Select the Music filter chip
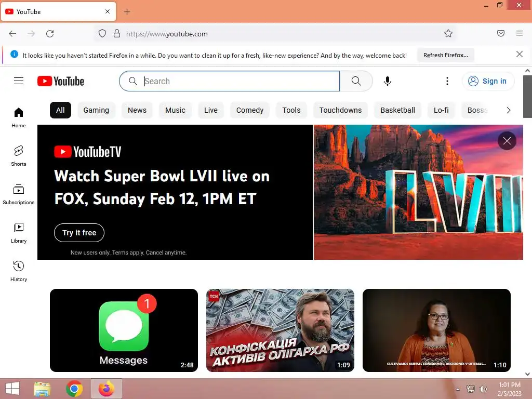The height and width of the screenshot is (399, 532). point(175,110)
